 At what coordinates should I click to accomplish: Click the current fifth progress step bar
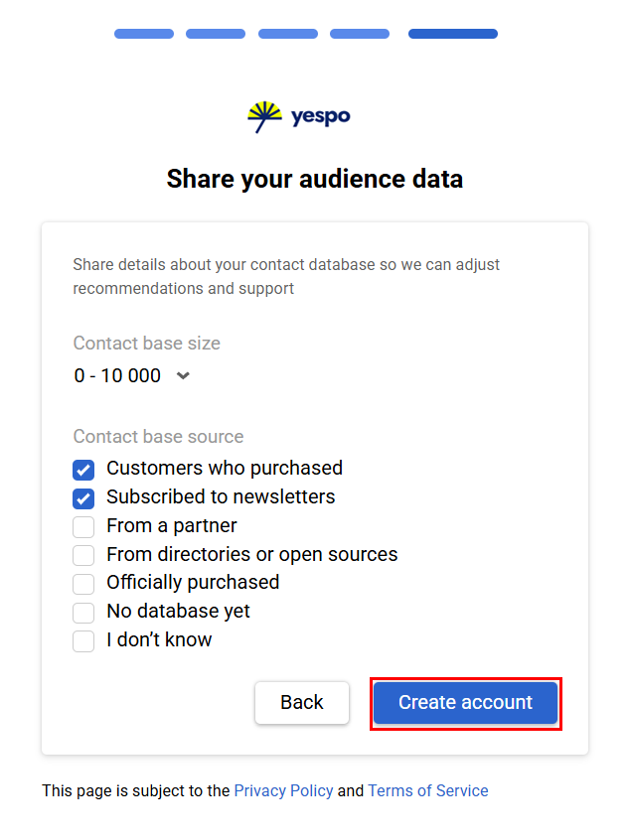click(x=453, y=34)
